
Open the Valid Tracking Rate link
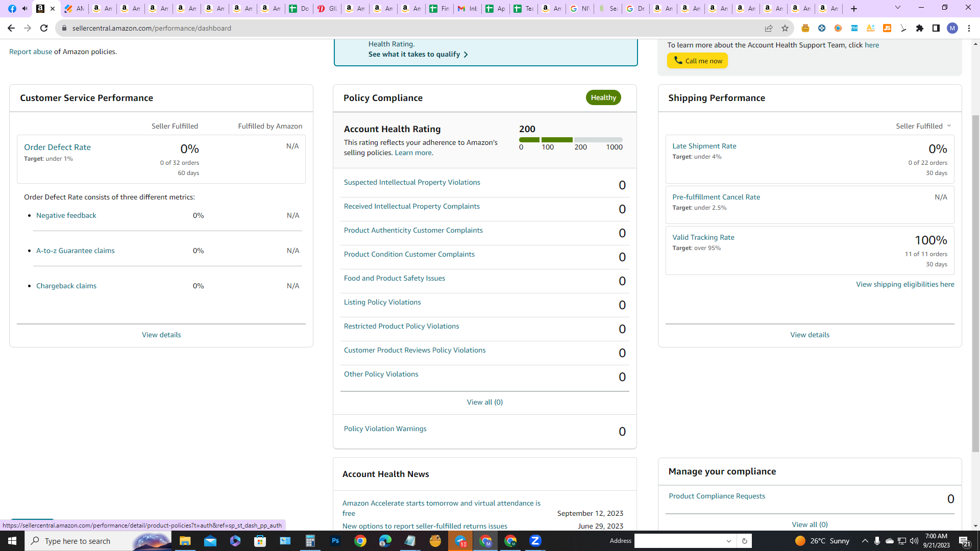pyautogui.click(x=703, y=237)
